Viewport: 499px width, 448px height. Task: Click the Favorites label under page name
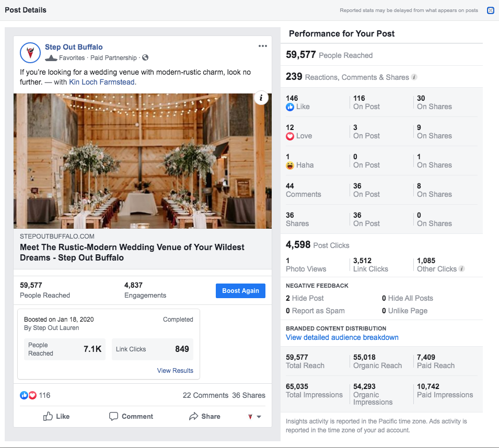72,58
